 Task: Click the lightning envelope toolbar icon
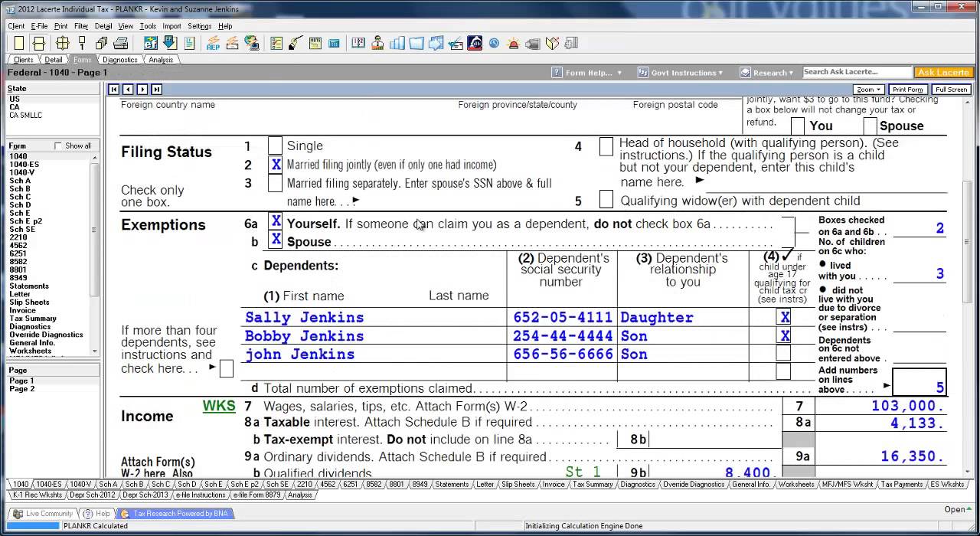click(x=232, y=43)
